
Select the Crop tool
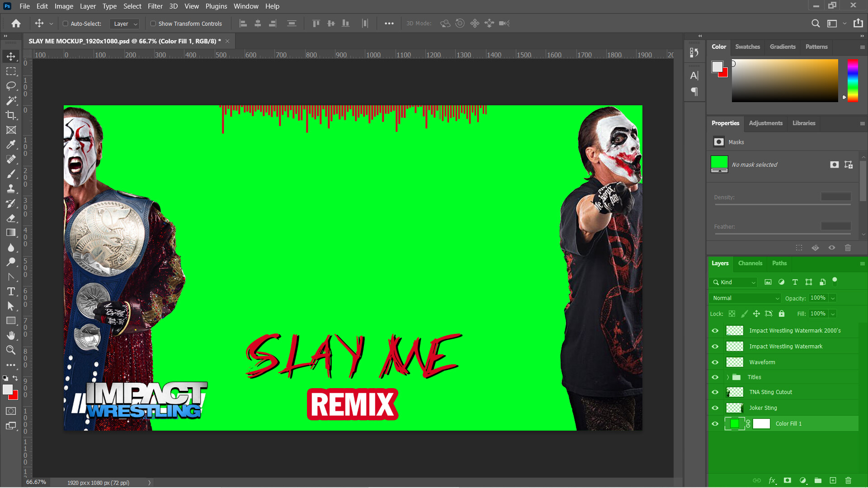(11, 115)
